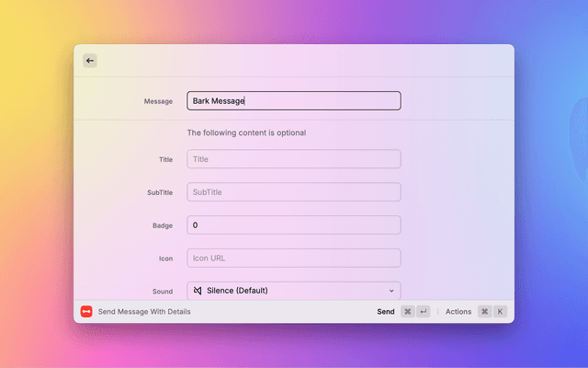Click the Message field label
The width and height of the screenshot is (588, 368).
coord(158,101)
